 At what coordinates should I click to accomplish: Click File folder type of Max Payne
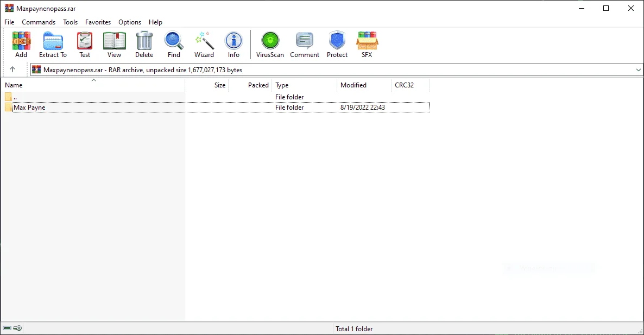coord(289,108)
